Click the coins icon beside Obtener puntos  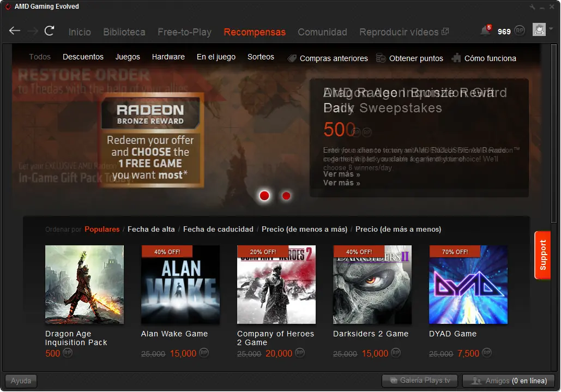coord(381,58)
